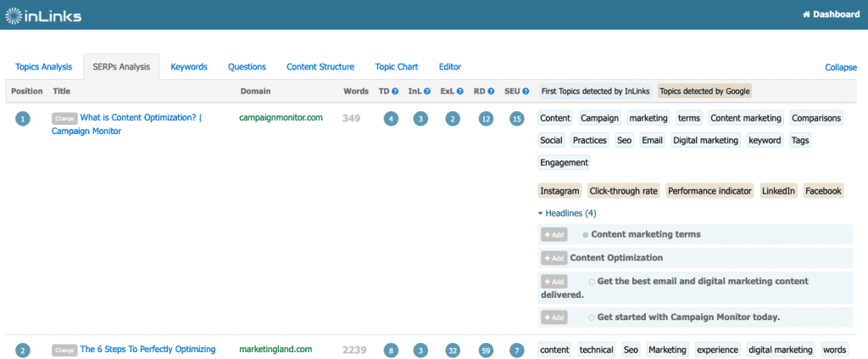The height and width of the screenshot is (359, 868).
Task: Click the Digital marketing topic tag in row one
Action: 706,141
